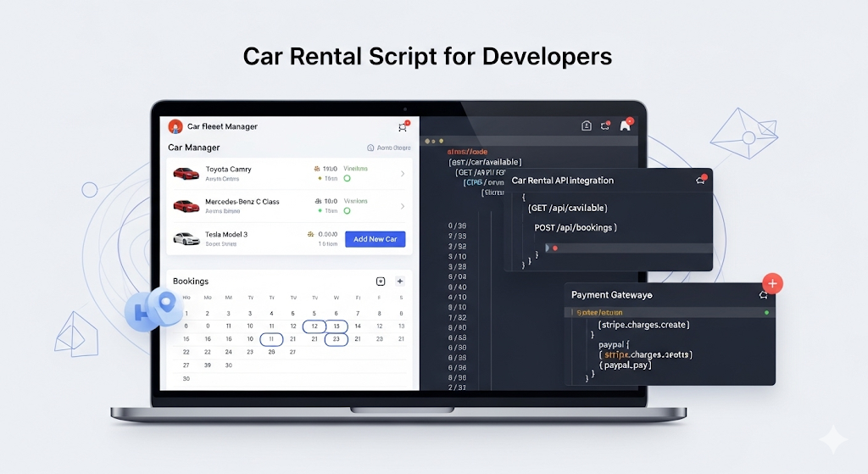
Task: Click the 'paypal {' code line
Action: point(614,344)
